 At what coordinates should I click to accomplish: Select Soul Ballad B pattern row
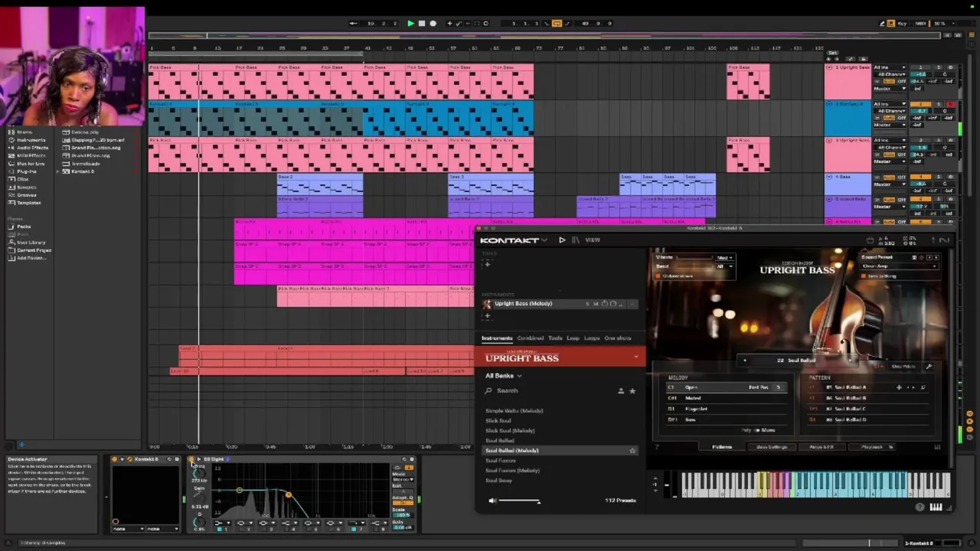870,398
